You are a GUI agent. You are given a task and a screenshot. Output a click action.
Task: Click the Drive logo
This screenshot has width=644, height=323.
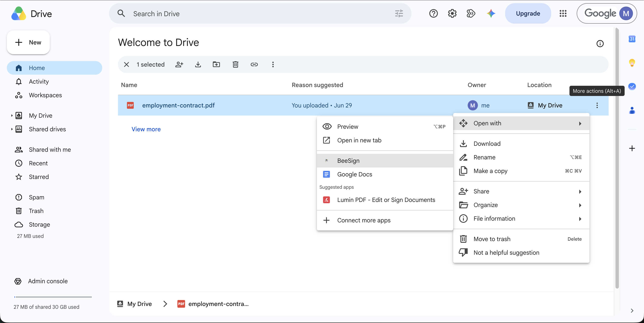[19, 13]
